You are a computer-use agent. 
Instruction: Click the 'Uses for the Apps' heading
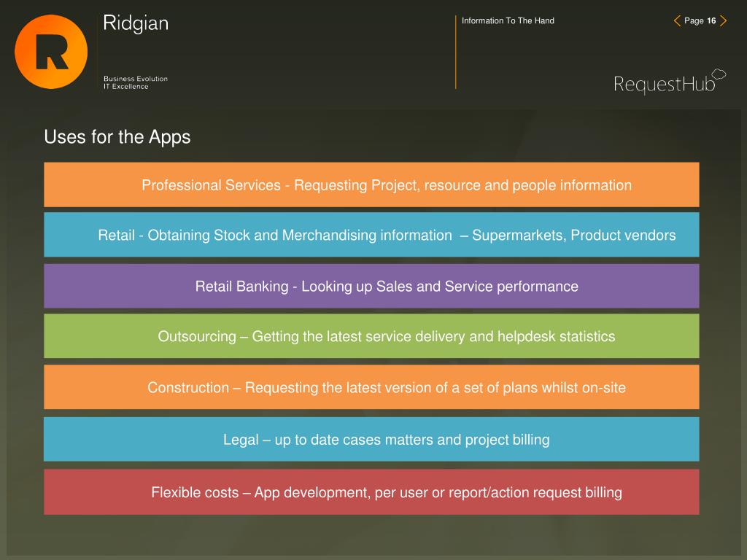click(117, 137)
